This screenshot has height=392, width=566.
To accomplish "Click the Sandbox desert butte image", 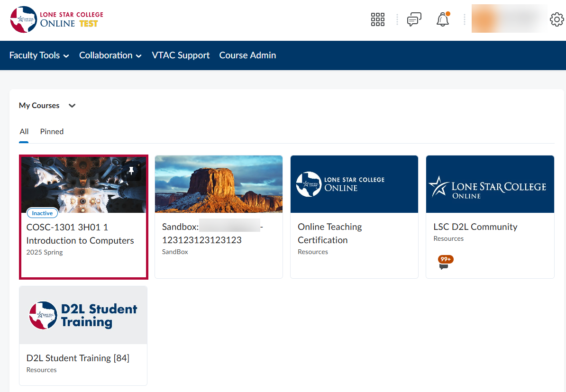I will (x=219, y=184).
